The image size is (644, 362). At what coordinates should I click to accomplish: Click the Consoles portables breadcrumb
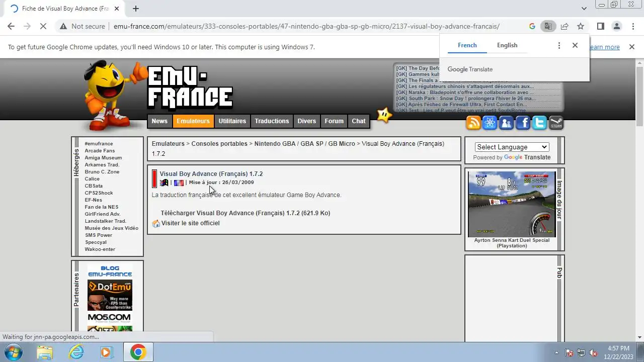219,144
